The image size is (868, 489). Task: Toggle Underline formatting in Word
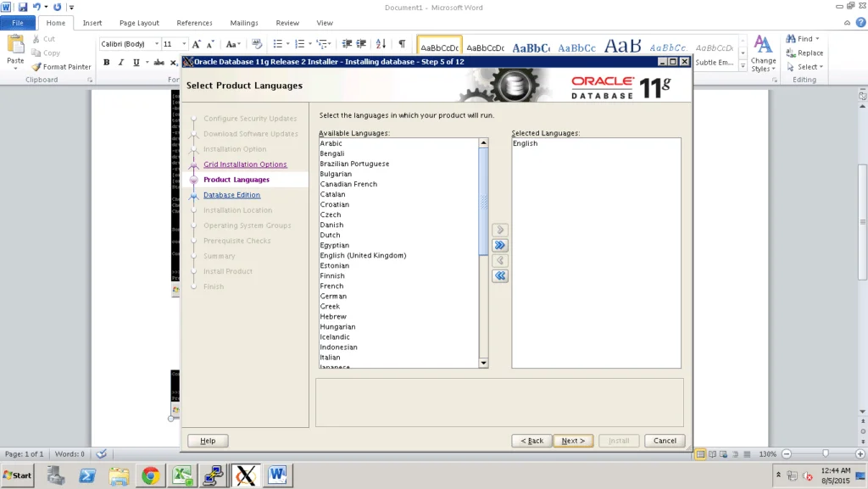(136, 63)
